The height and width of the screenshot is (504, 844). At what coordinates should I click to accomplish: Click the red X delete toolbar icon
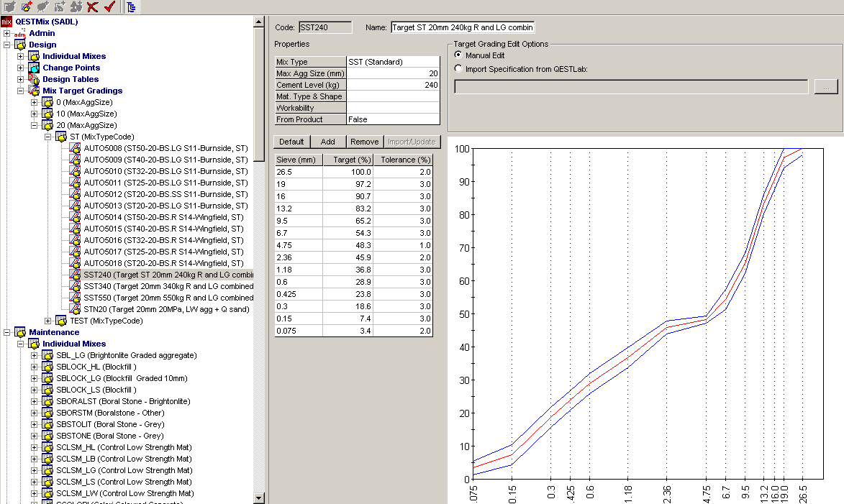(x=92, y=7)
